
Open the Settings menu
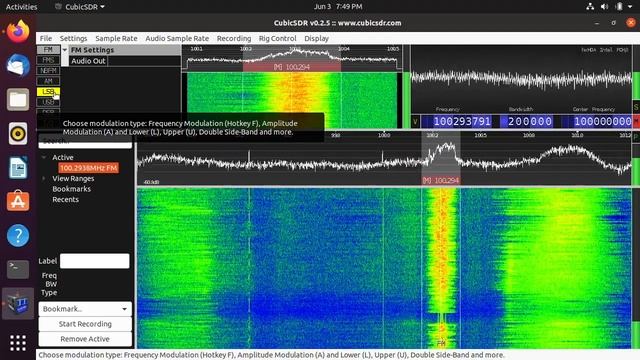click(73, 38)
